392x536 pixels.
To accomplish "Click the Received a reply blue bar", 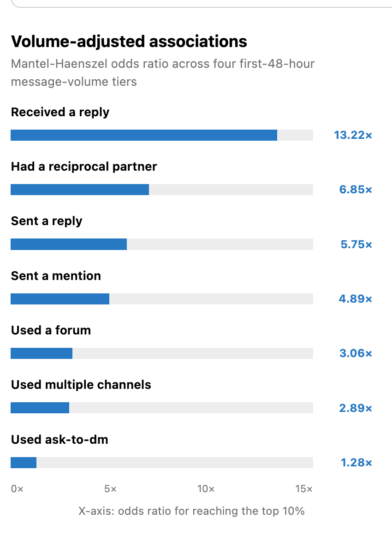I will (144, 135).
